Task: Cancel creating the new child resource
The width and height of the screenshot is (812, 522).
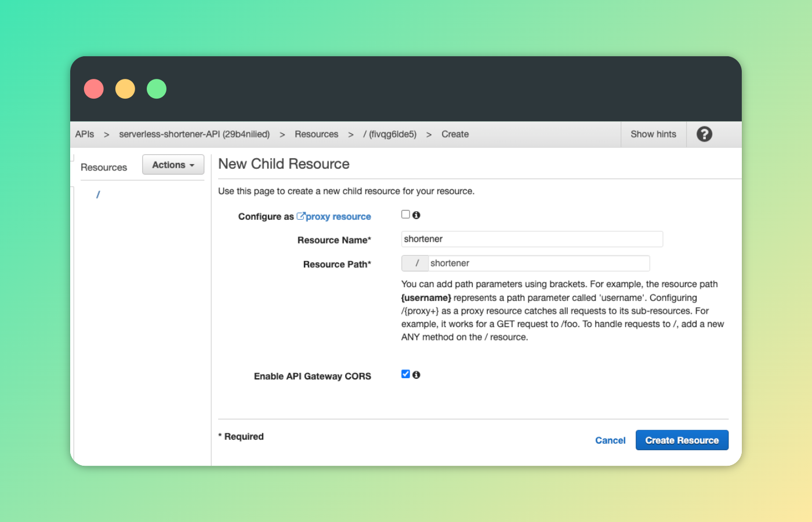Action: click(610, 440)
